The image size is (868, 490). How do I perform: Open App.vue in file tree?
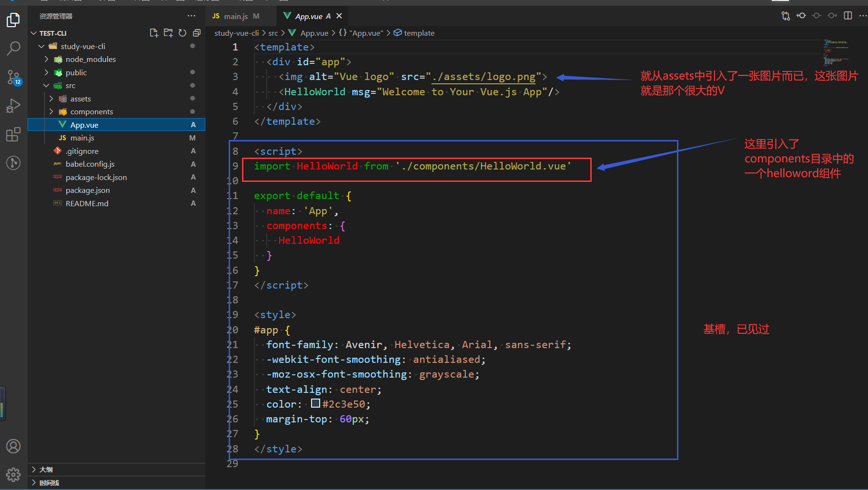(117, 125)
